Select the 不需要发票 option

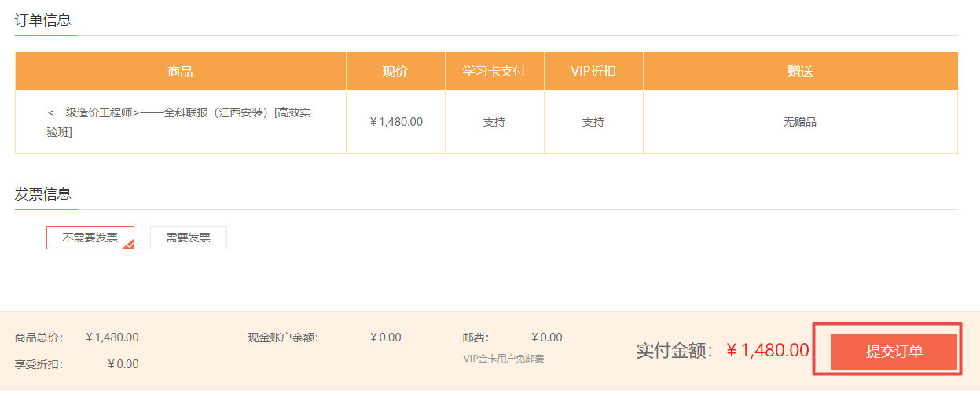click(x=90, y=237)
